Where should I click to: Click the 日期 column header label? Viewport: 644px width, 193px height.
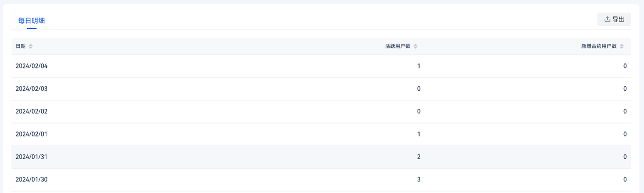point(21,46)
